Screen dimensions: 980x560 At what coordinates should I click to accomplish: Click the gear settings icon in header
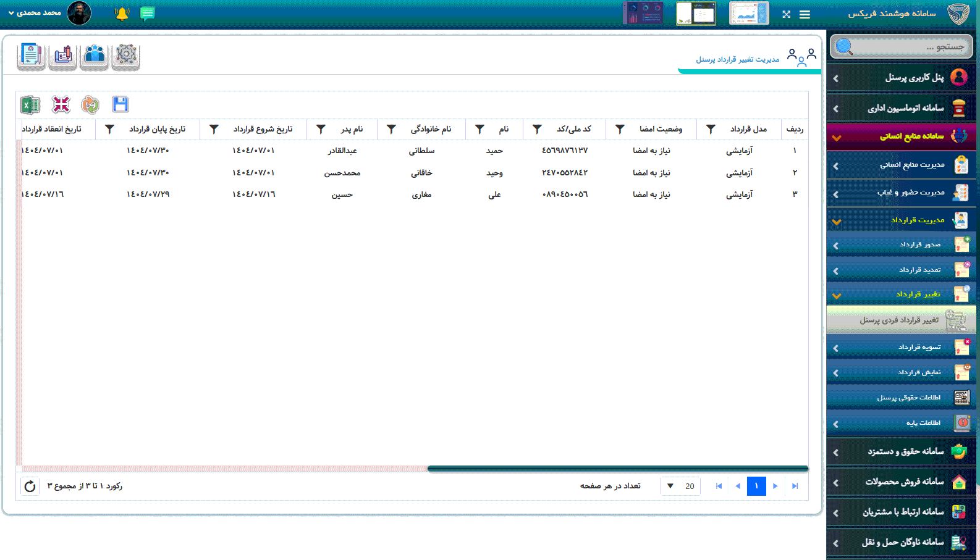[x=126, y=56]
